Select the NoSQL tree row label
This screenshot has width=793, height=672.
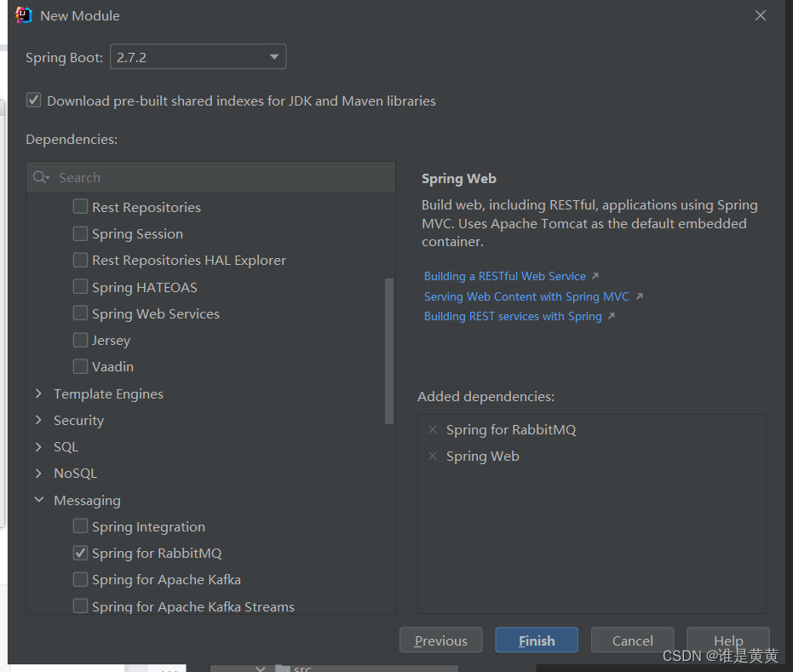pos(75,474)
